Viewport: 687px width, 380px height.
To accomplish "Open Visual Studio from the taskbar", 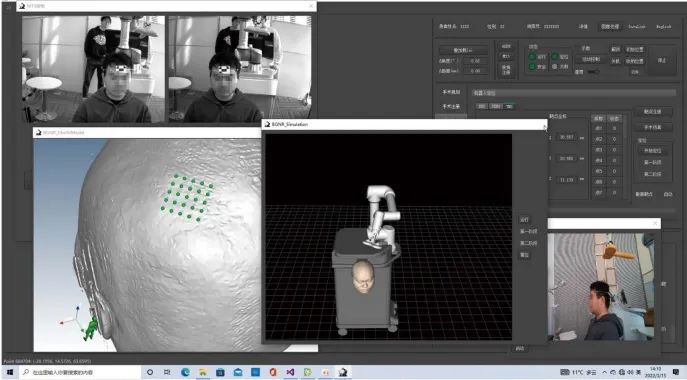I will [290, 372].
